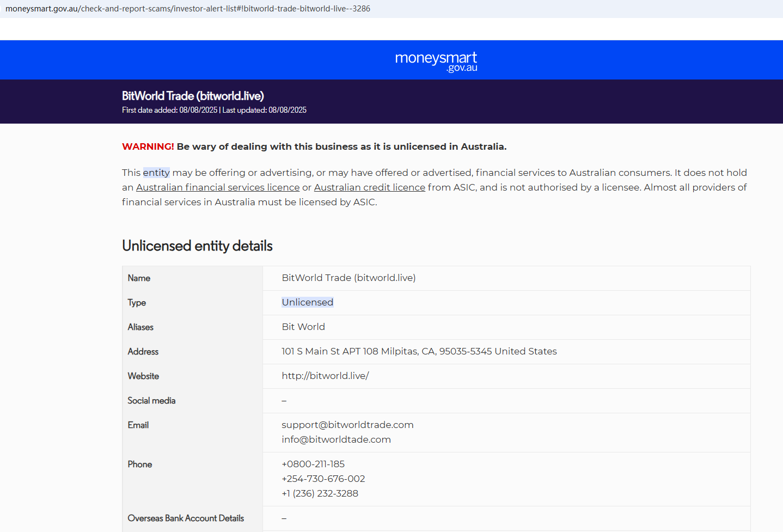Click the support@bitworldtrade.com email address
Viewport: 783px width, 532px height.
coord(347,425)
